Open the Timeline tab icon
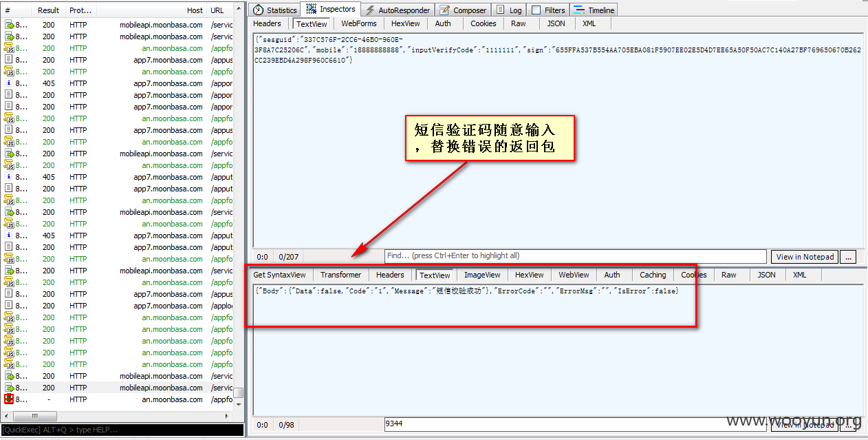This screenshot has height=440, width=868. (x=578, y=10)
